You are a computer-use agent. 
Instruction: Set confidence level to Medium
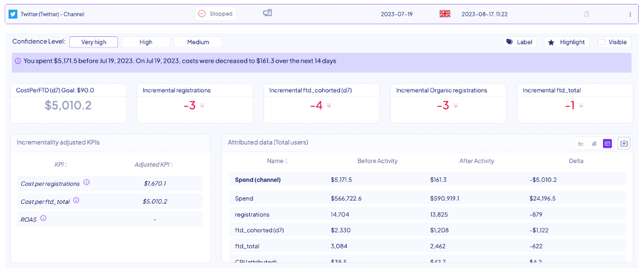pos(198,42)
